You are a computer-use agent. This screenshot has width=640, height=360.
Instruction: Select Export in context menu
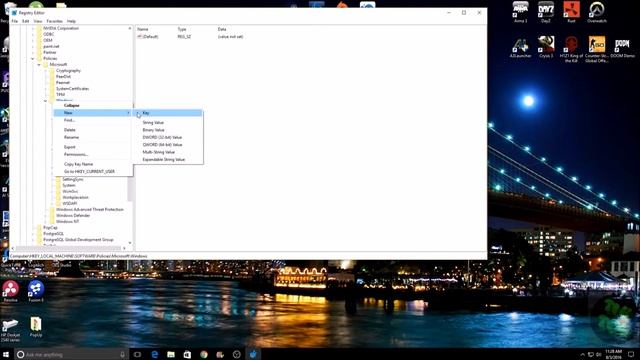[x=93, y=147]
